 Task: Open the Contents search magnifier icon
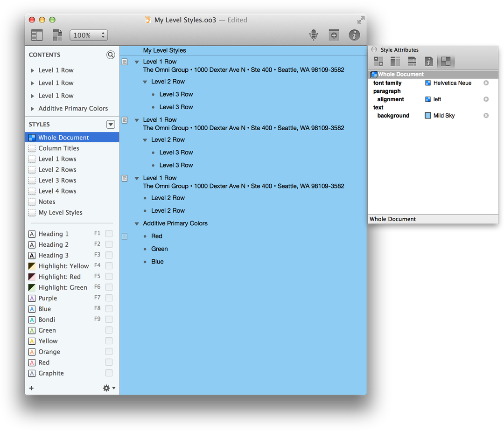tap(111, 55)
